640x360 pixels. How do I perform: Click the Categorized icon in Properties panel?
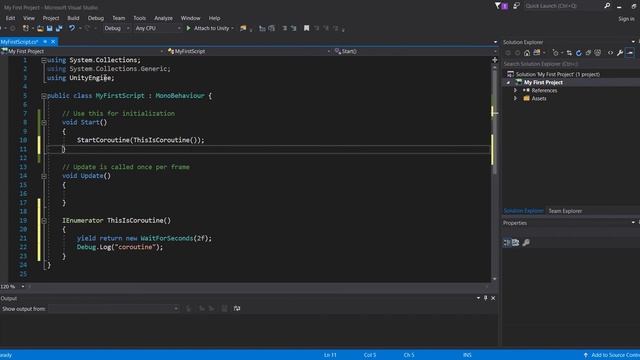click(507, 242)
